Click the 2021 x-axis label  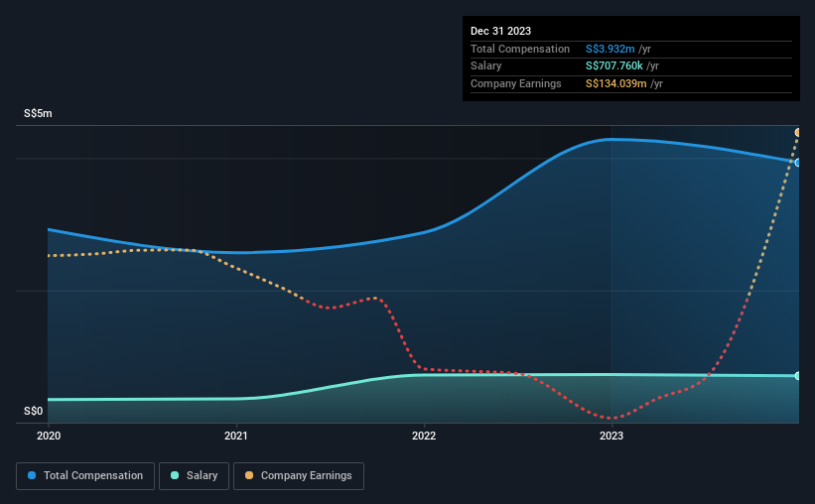[236, 436]
